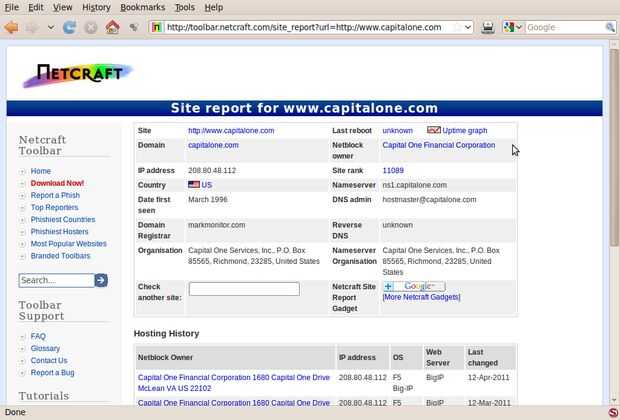
Task: Open the FAQ link
Action: pos(38,336)
